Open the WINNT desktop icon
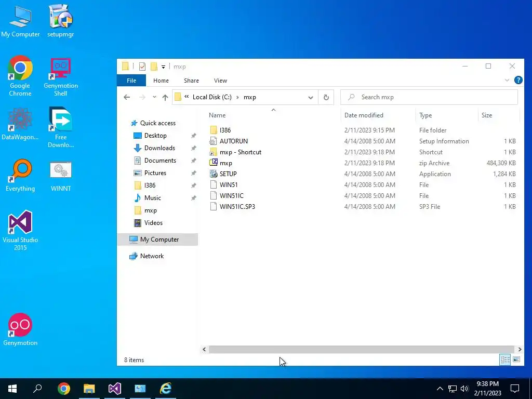This screenshot has width=532, height=399. pyautogui.click(x=61, y=177)
